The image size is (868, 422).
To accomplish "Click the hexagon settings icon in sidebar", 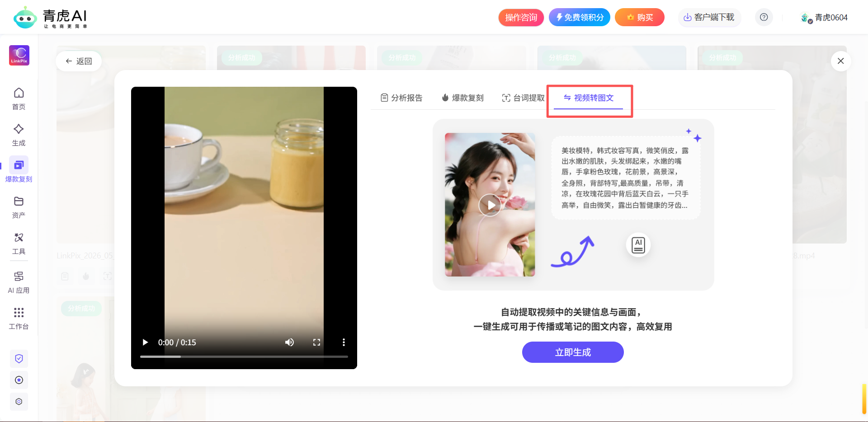I will point(19,402).
